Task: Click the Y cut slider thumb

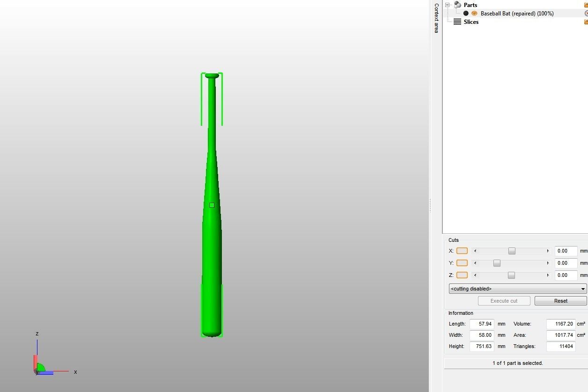Action: click(x=497, y=263)
